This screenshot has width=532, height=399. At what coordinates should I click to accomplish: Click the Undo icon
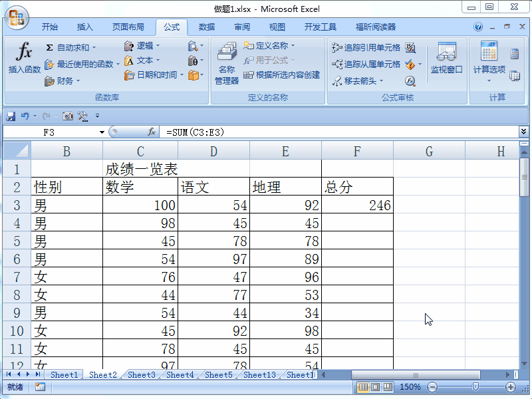click(x=24, y=116)
